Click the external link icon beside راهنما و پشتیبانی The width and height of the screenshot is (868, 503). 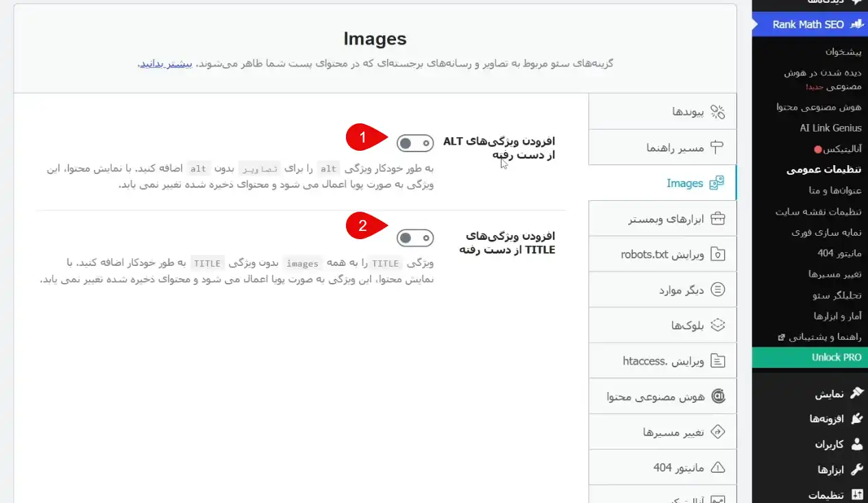coord(782,337)
